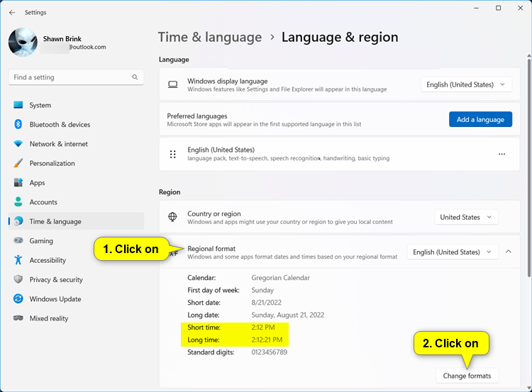The image size is (532, 392).
Task: Open the Windows display language dropdown
Action: coord(466,84)
